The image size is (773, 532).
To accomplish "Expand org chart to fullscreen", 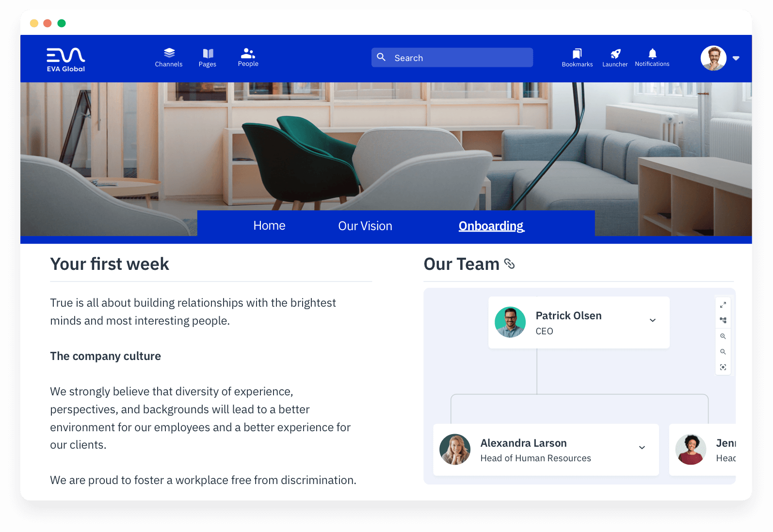I will coord(723,305).
